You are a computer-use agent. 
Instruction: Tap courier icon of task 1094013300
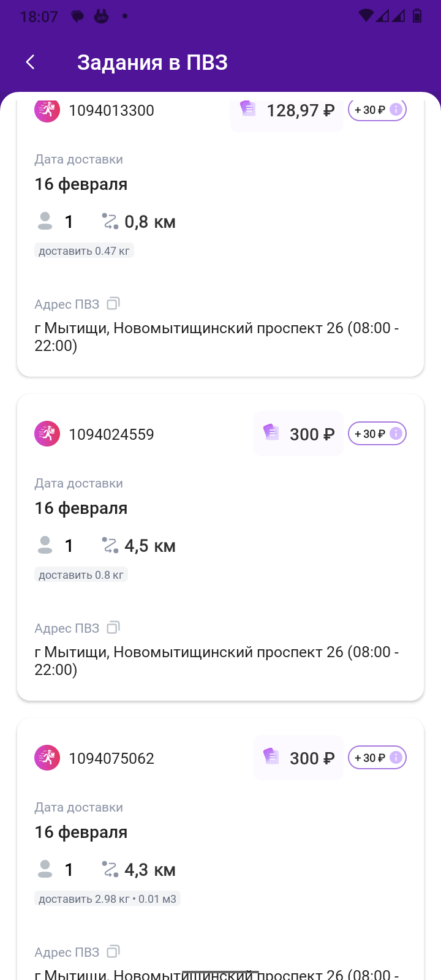click(x=47, y=111)
